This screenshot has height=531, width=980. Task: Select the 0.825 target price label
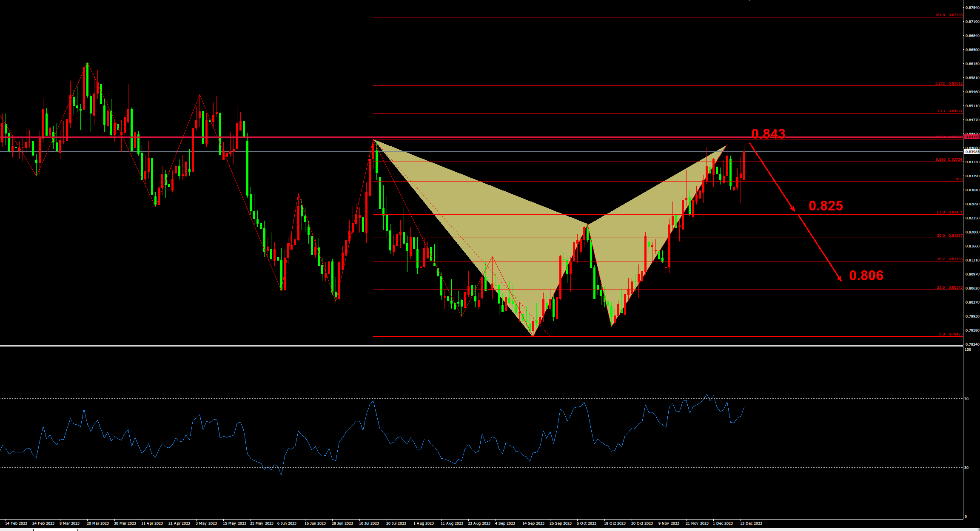(x=826, y=206)
